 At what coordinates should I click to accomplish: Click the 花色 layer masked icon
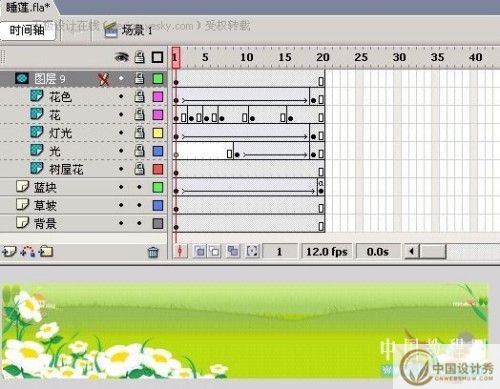[37, 96]
